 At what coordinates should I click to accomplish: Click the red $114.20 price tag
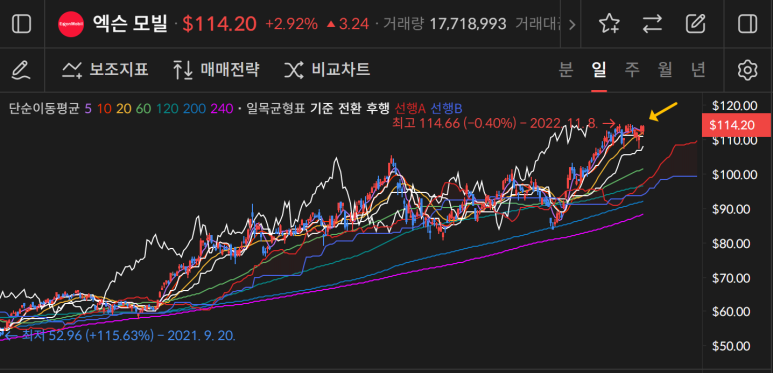pos(736,125)
